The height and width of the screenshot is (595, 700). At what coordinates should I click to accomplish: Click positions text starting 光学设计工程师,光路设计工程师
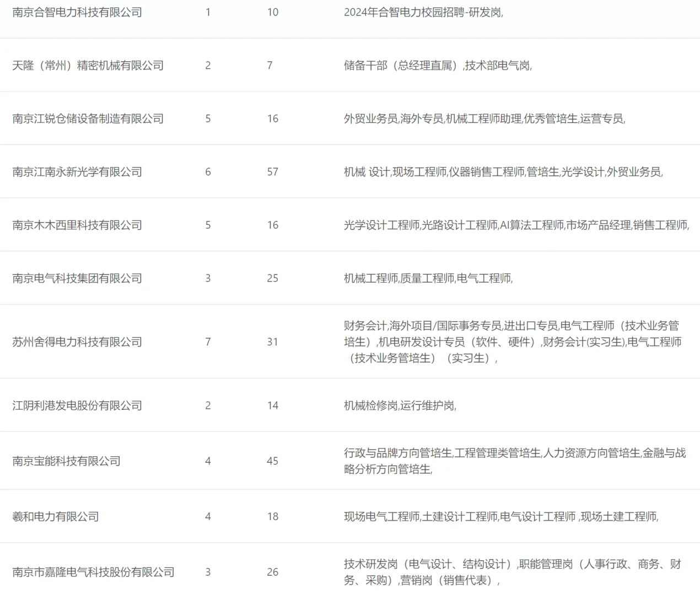(516, 225)
